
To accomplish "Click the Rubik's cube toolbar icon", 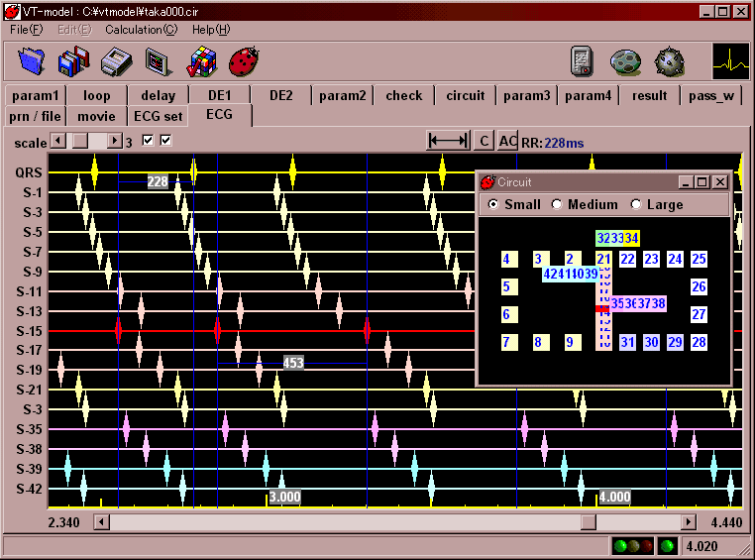I will 202,62.
